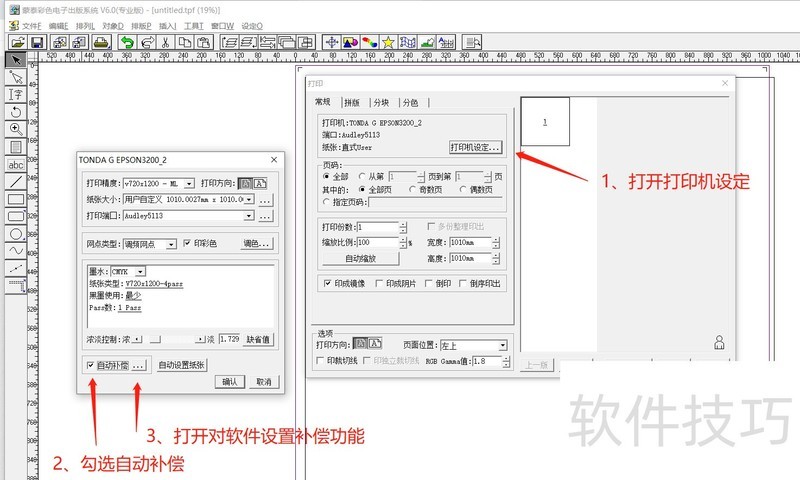
Task: Click the RGB Gamma值 stepper arrows
Action: coord(506,361)
